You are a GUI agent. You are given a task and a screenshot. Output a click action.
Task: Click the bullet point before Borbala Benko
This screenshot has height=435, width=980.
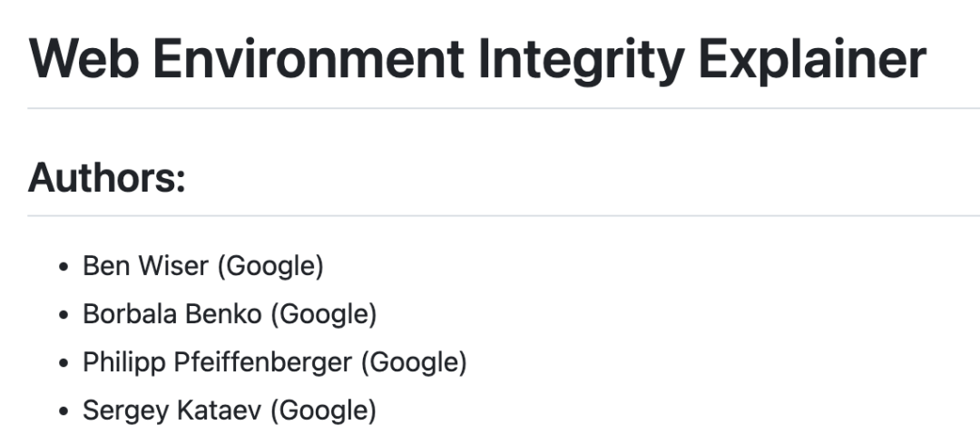[63, 315]
